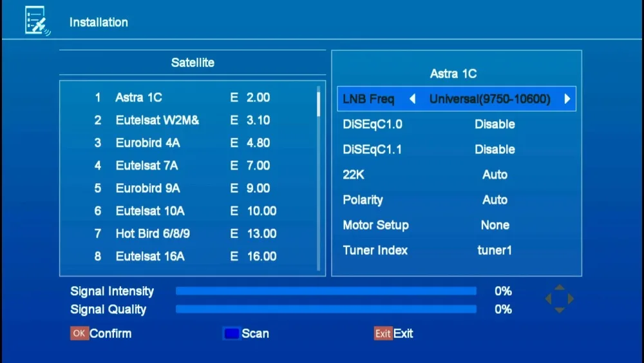Click the E 2.00 position of Astra 1C
Image resolution: width=644 pixels, height=363 pixels.
[250, 97]
